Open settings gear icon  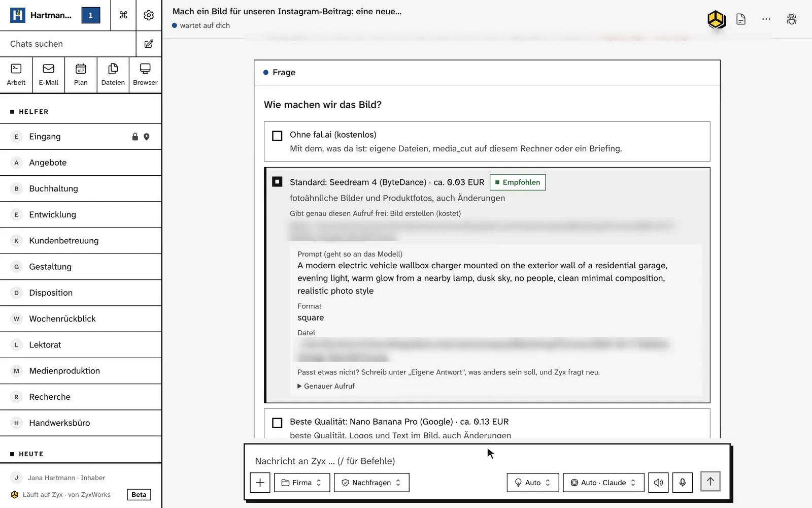tap(149, 15)
